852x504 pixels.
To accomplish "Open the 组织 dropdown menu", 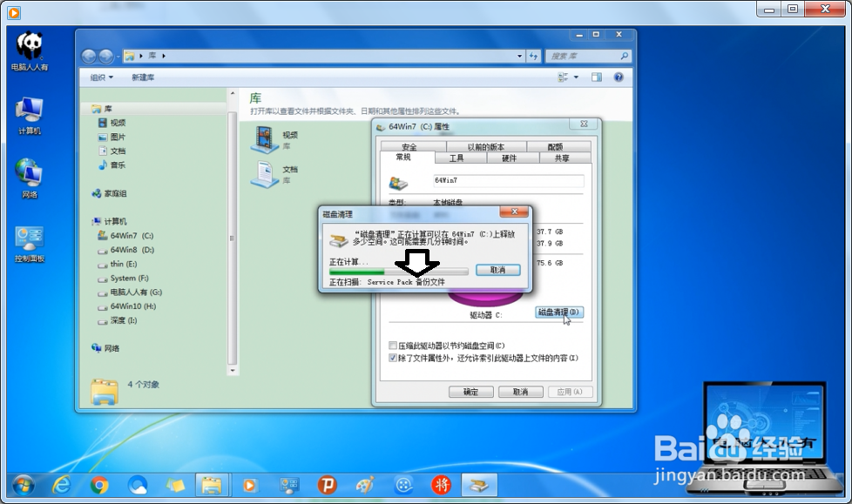I will (x=102, y=77).
